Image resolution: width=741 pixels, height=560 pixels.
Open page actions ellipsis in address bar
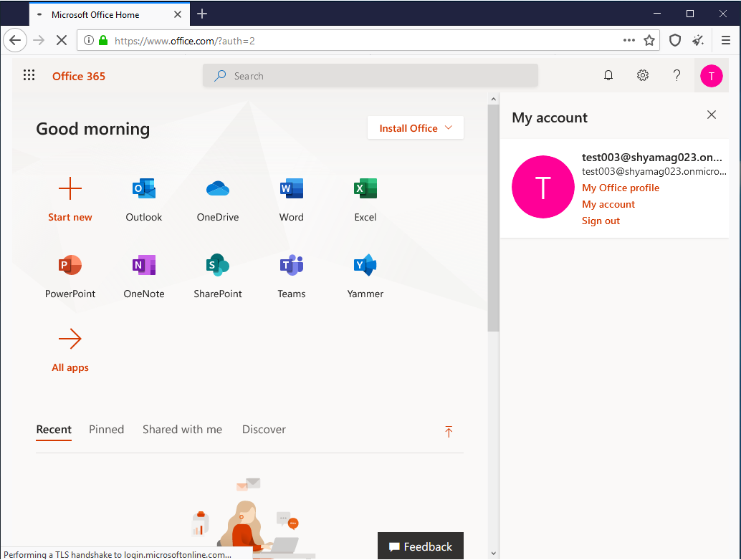629,41
